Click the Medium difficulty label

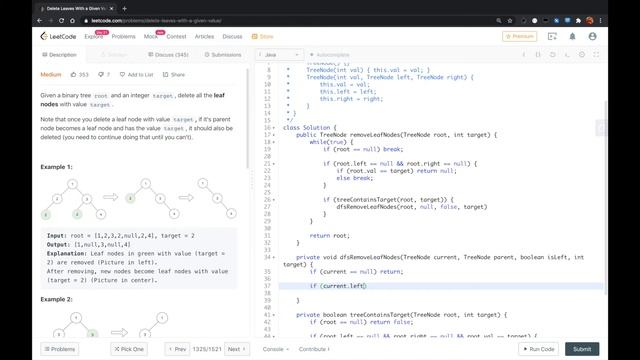51,75
